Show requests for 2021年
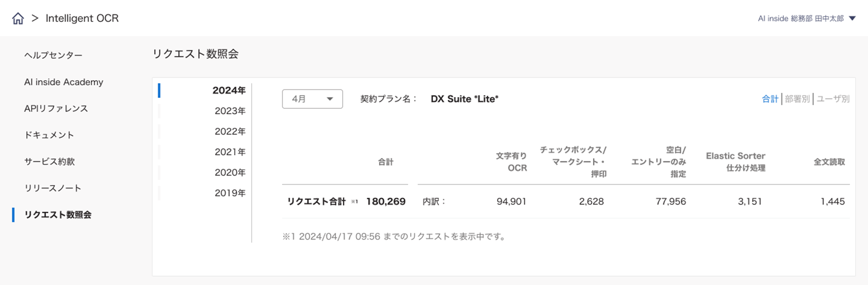Screen dimensions: 868x285 (x=230, y=152)
